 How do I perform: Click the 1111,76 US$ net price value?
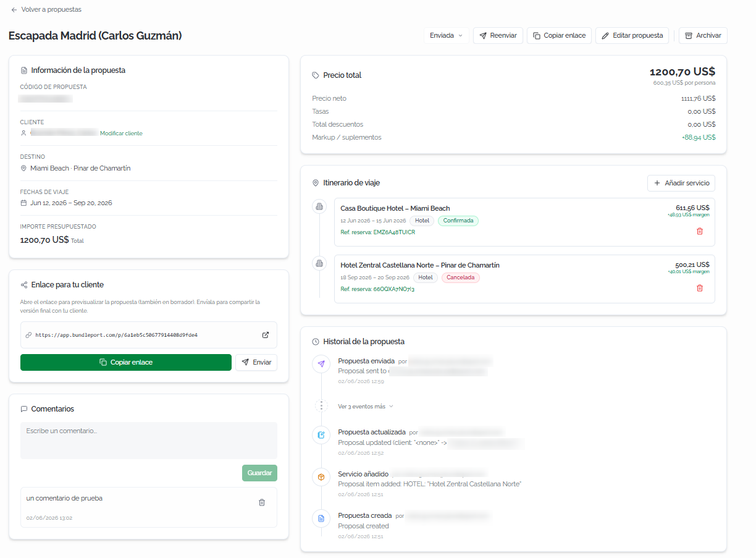pos(699,98)
